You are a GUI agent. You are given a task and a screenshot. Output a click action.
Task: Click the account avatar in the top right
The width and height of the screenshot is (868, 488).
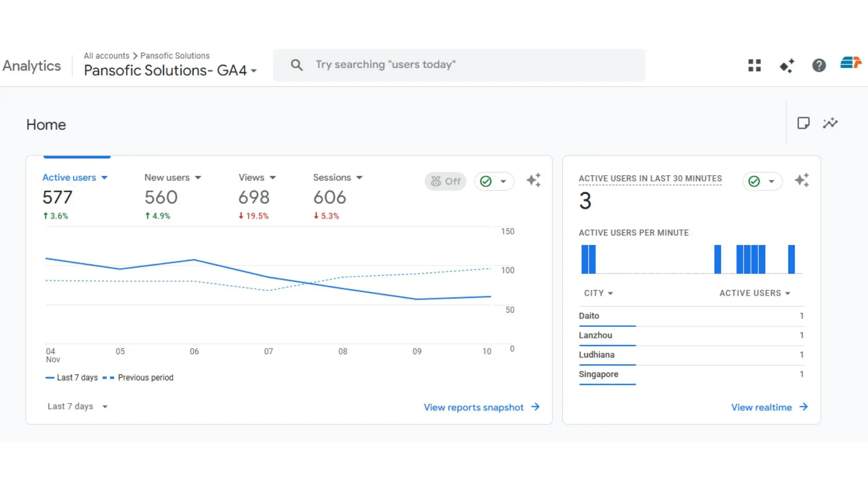(851, 65)
